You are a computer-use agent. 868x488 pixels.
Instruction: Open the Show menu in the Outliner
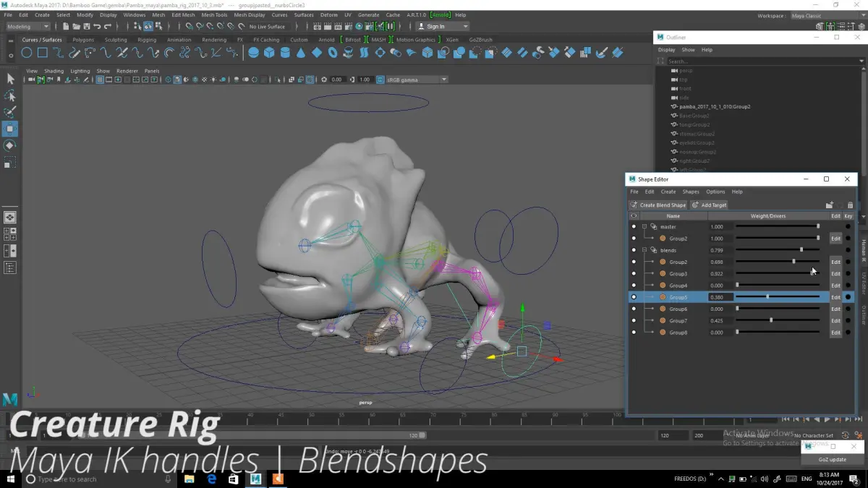pyautogui.click(x=688, y=50)
